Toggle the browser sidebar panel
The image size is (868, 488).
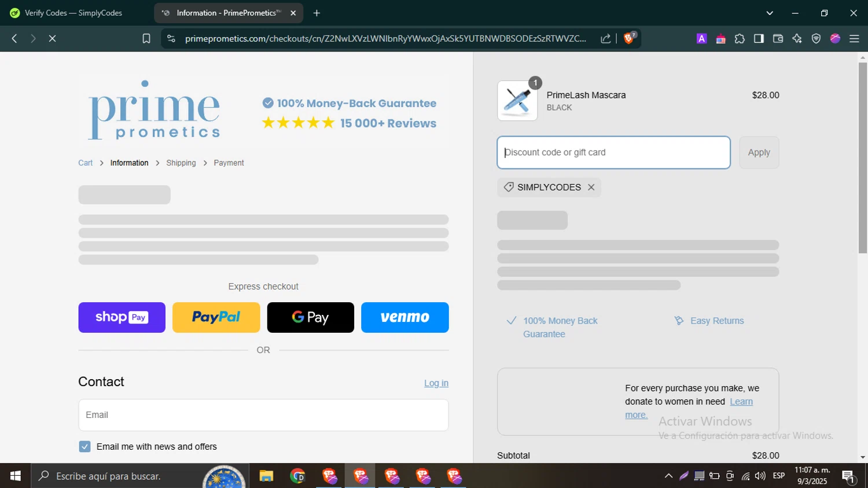pyautogui.click(x=759, y=38)
